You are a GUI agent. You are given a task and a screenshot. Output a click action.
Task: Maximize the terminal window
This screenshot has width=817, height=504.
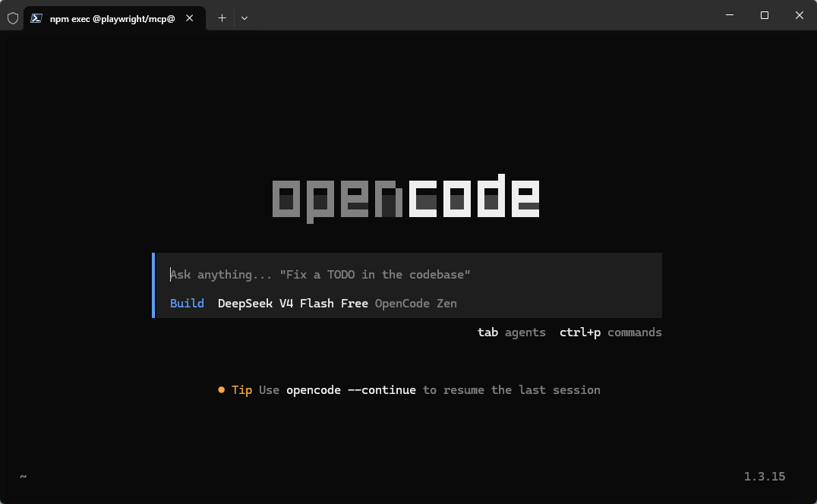pos(765,15)
